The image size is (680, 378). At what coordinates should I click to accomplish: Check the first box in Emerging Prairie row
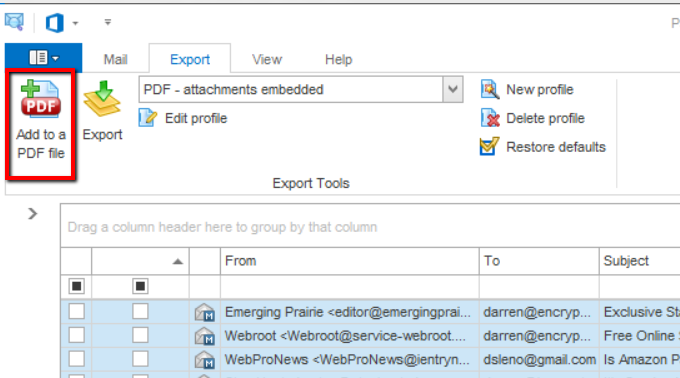(x=77, y=311)
